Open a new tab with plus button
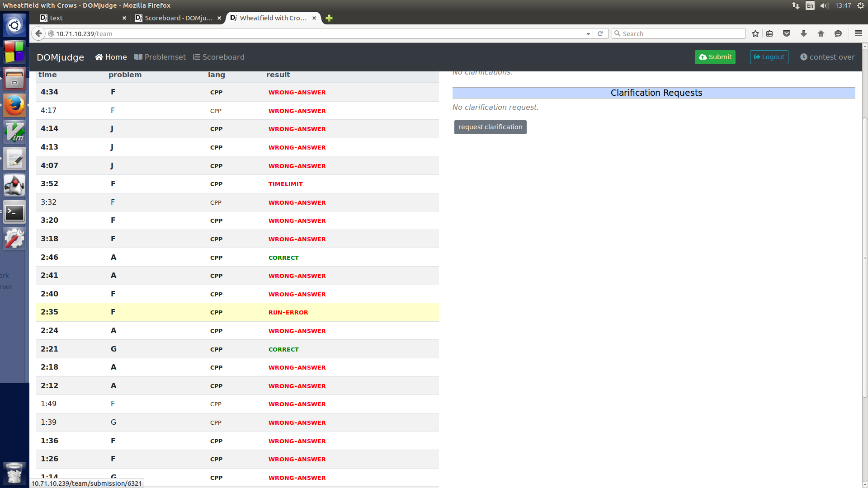 tap(329, 18)
